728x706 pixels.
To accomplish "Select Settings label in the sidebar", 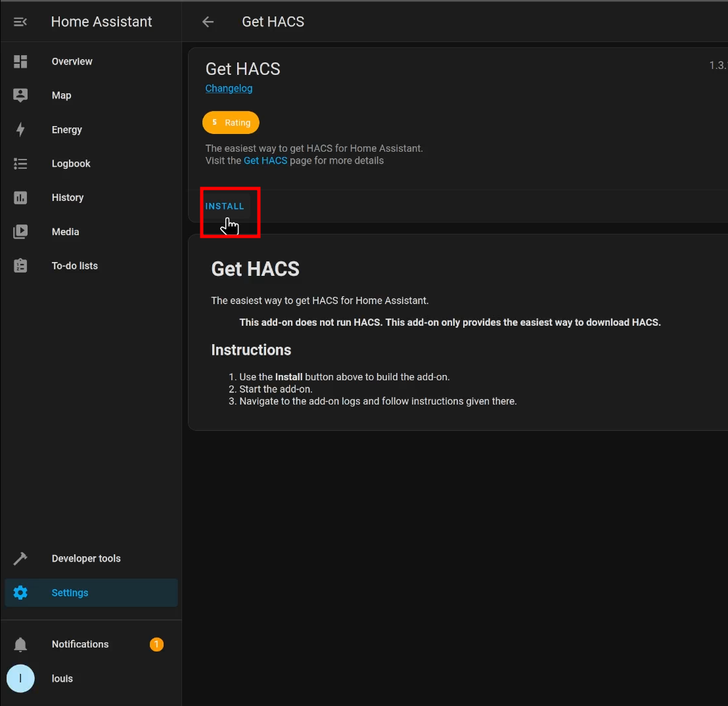I will coord(70,593).
